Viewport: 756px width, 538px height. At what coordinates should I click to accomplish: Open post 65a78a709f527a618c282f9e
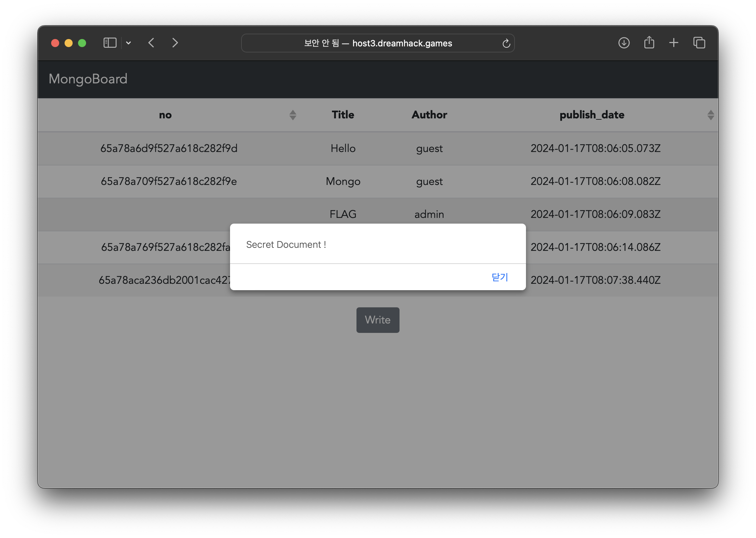[x=169, y=181]
